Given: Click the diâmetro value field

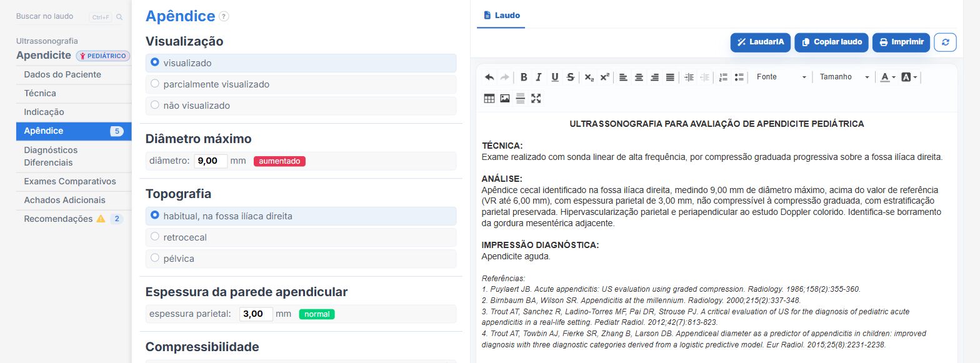Looking at the screenshot, I should (x=211, y=161).
